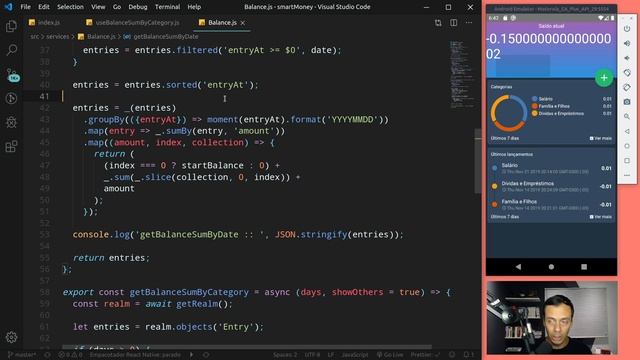640x360 pixels.
Task: Open the bug-shaped icon view in activity bar
Action: coord(11,122)
